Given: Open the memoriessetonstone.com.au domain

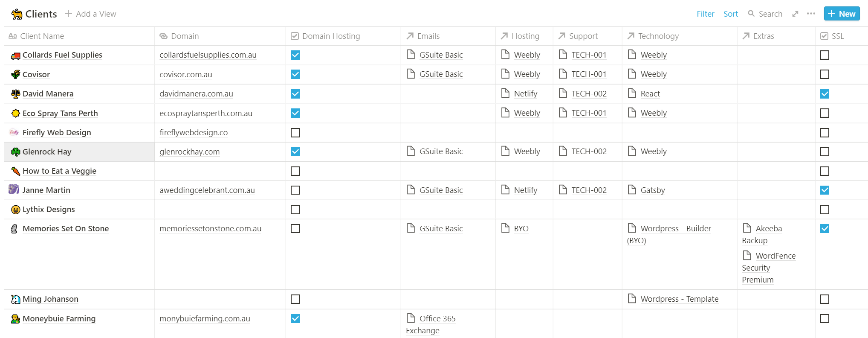Looking at the screenshot, I should tap(211, 229).
